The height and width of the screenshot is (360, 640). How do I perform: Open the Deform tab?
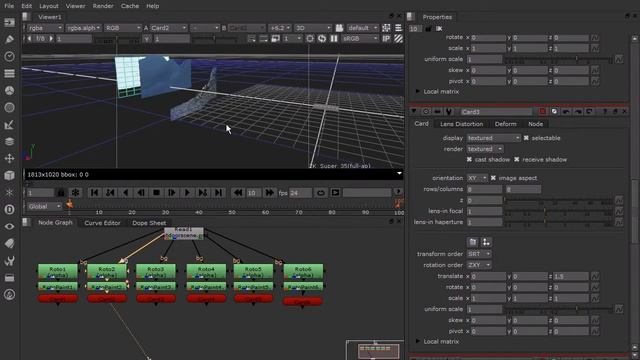[x=505, y=124]
